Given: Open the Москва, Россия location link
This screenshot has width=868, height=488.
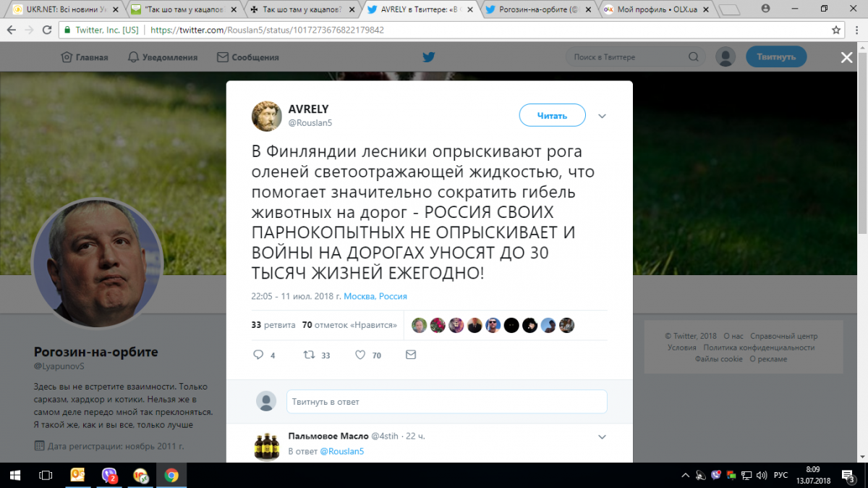Looking at the screenshot, I should [375, 296].
